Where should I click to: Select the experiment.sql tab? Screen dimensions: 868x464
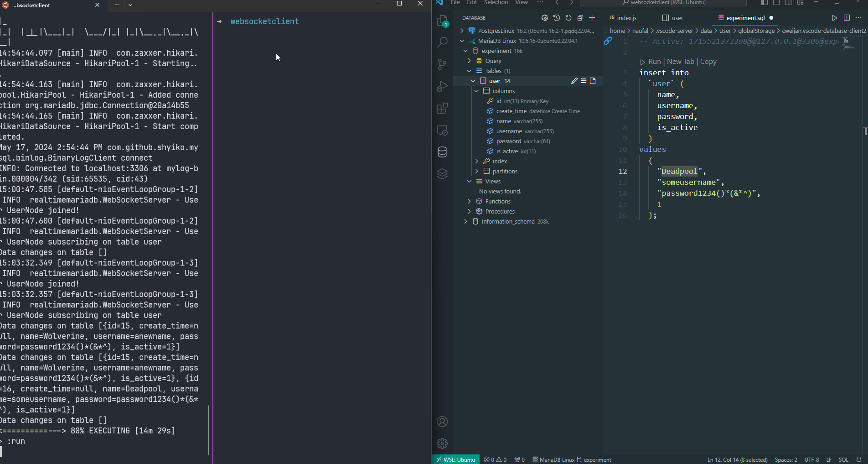coord(745,18)
